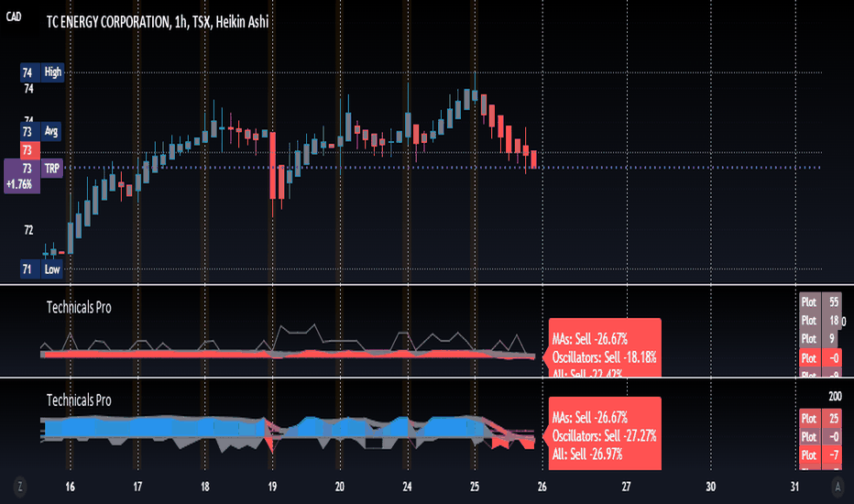854x504 pixels.
Task: Open the TC ENERGY CORPORATION chart title
Action: point(158,22)
